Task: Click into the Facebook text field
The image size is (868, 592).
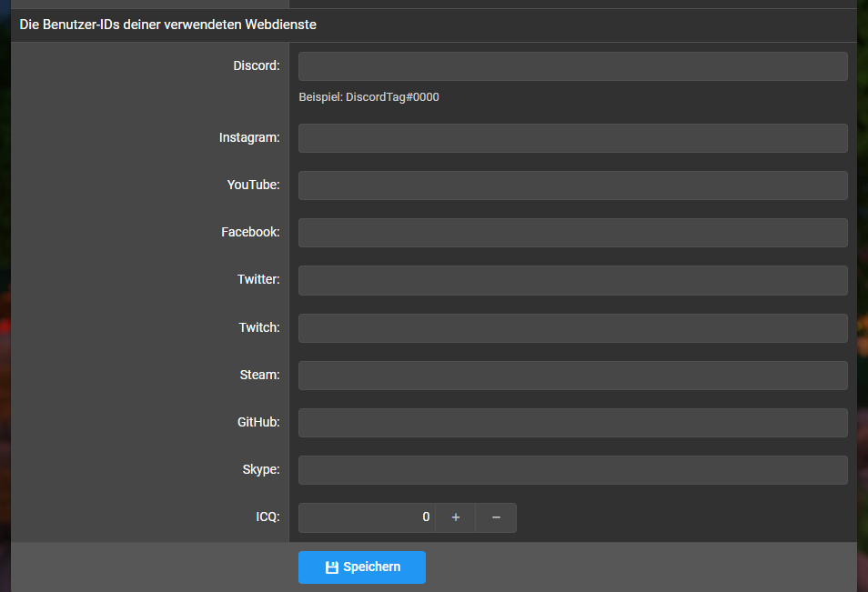Action: (572, 233)
